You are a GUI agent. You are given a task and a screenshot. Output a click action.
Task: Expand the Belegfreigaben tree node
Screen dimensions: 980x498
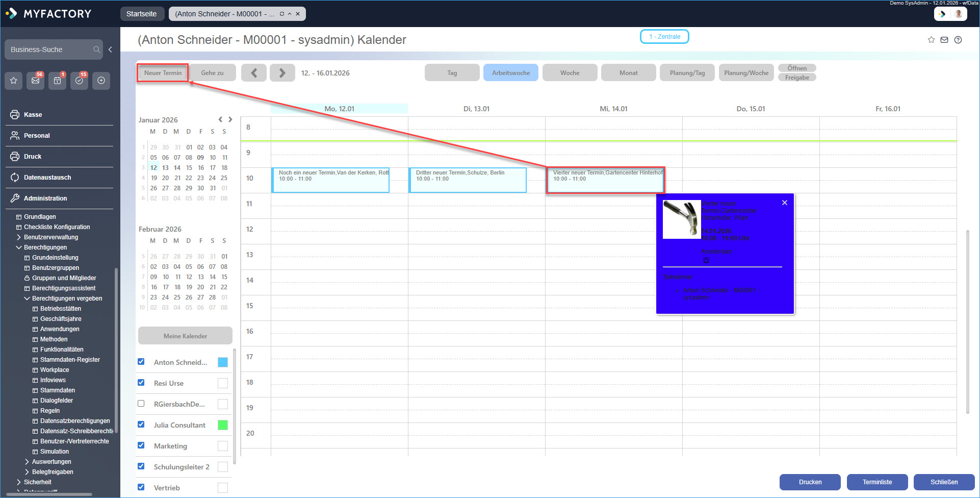27,472
